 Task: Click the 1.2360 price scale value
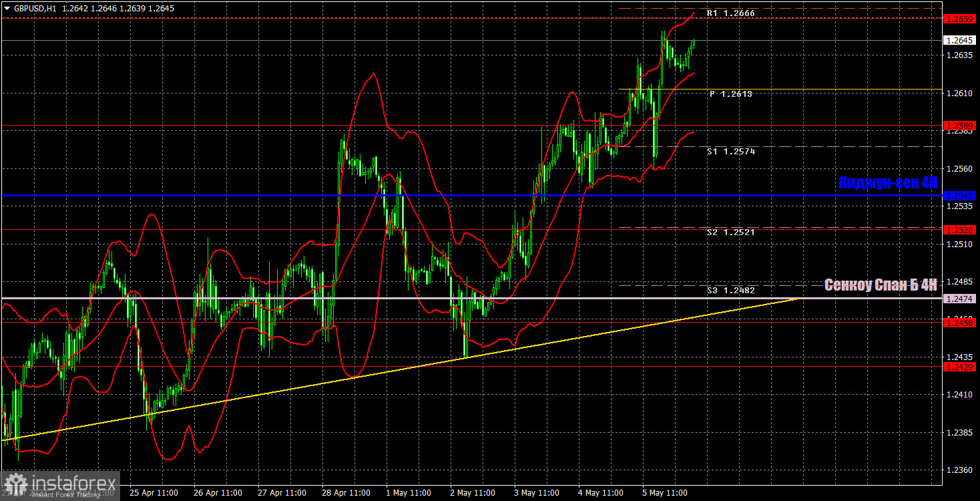click(x=959, y=470)
